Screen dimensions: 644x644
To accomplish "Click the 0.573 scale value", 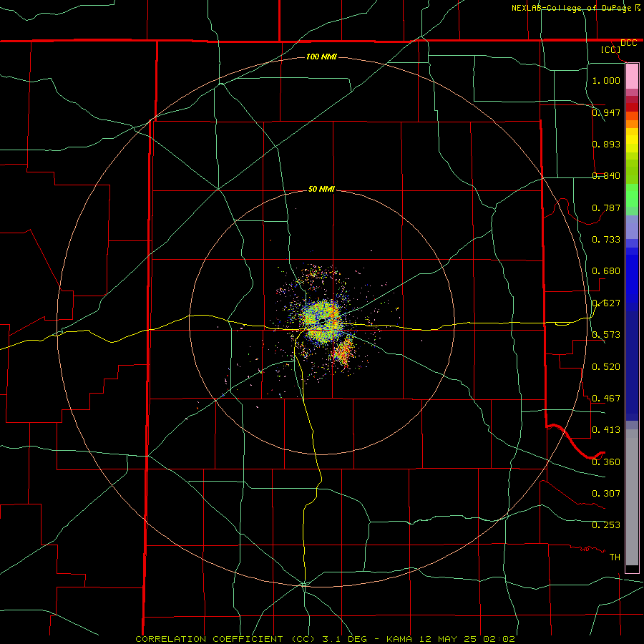I will 606,335.
